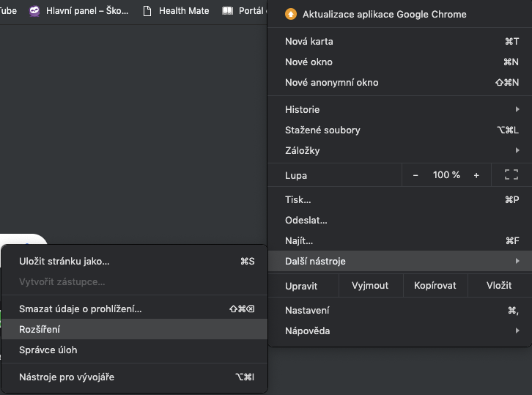Select Nové anonymní okno
This screenshot has width=532, height=395.
pos(331,83)
